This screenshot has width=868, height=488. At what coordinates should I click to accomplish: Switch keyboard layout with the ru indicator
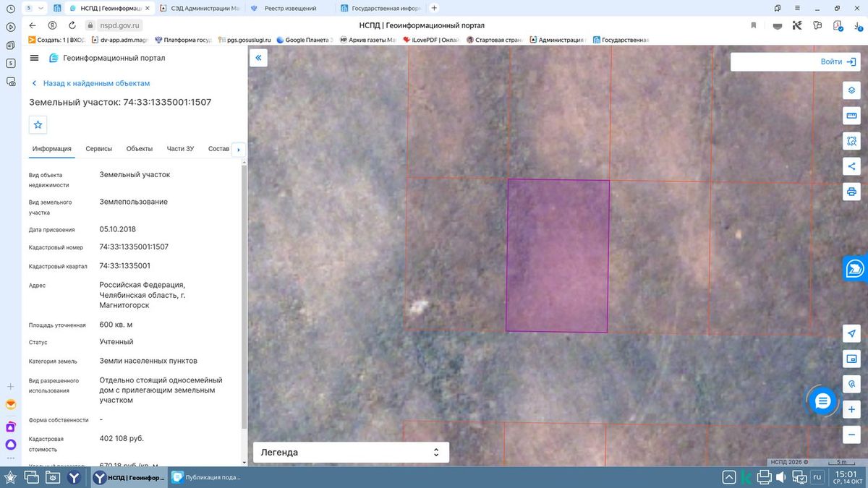point(817,477)
